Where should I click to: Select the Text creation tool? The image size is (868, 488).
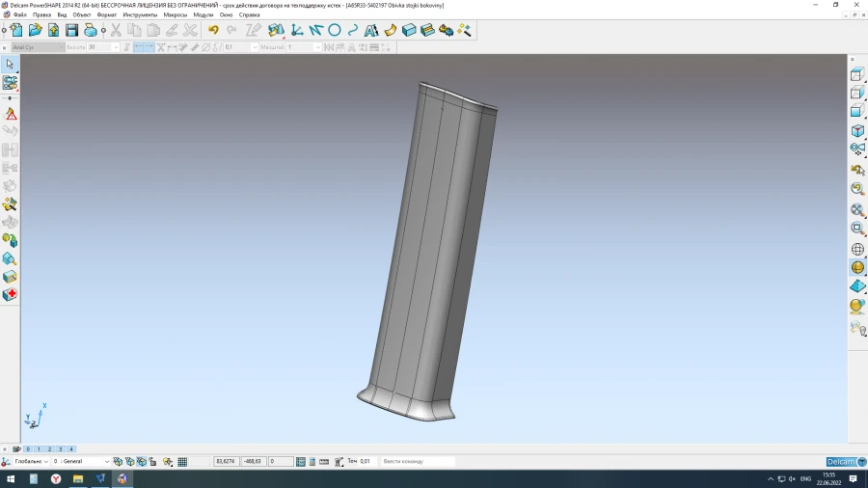tap(371, 30)
